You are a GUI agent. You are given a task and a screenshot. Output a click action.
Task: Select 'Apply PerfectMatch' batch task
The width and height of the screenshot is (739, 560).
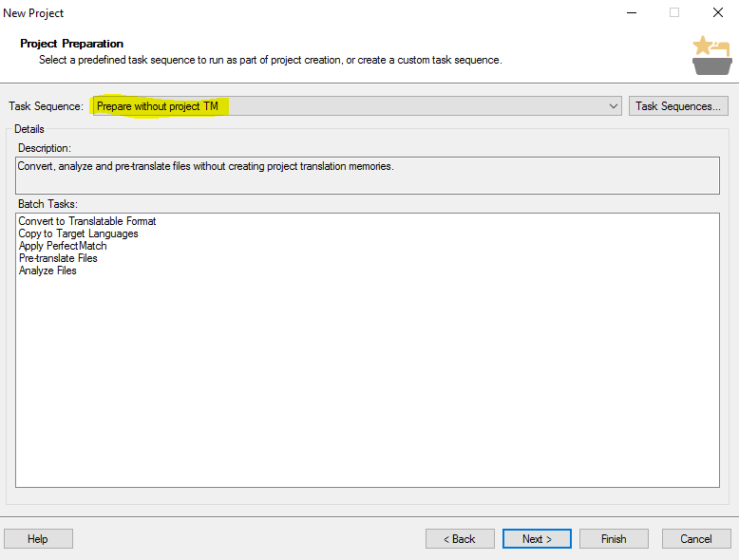pos(63,246)
